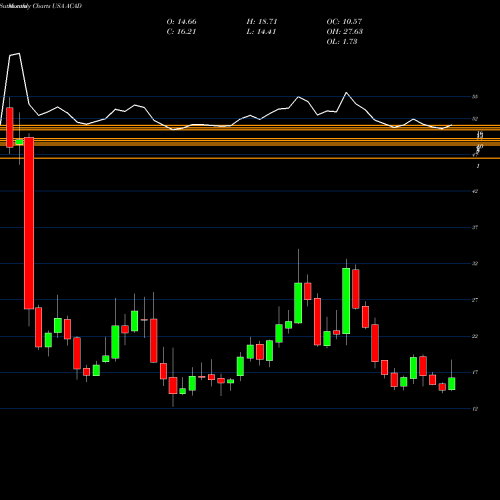Click the tallest green candlestick body

pos(346,301)
